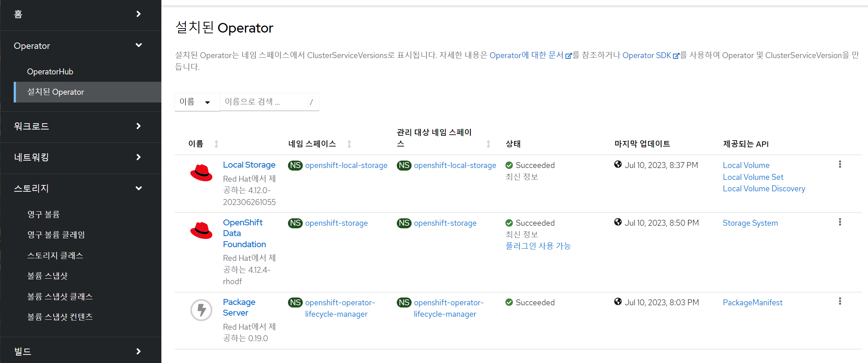Open kebab menu for Package Server row
Image resolution: width=868 pixels, height=363 pixels.
(x=840, y=301)
